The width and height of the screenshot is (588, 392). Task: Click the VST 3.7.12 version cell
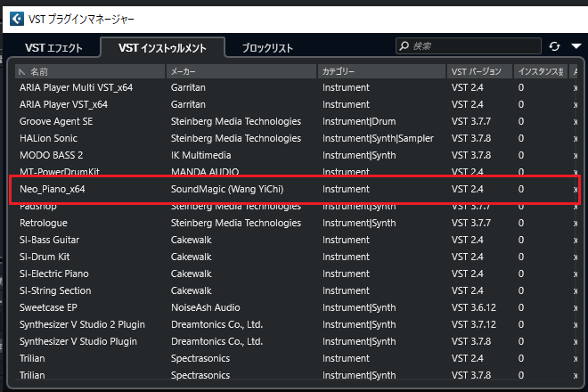(x=474, y=324)
